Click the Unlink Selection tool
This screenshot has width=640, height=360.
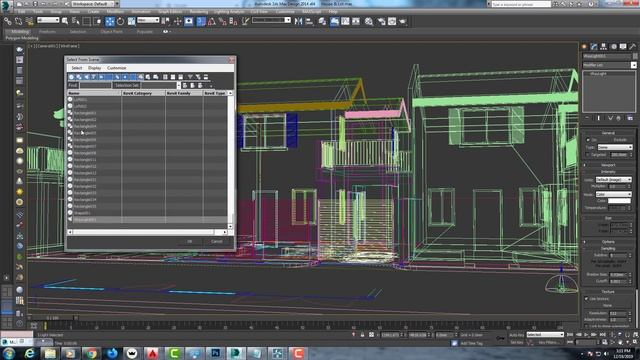click(x=18, y=21)
